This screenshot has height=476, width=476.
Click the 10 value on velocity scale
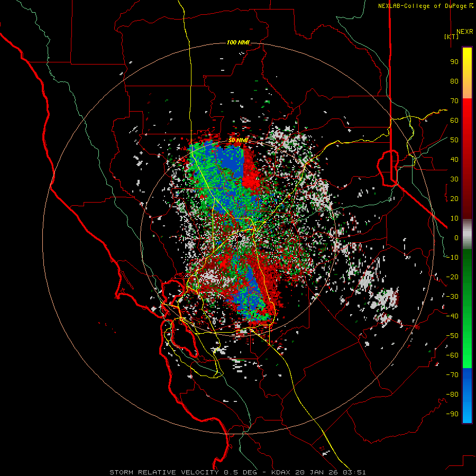point(454,218)
